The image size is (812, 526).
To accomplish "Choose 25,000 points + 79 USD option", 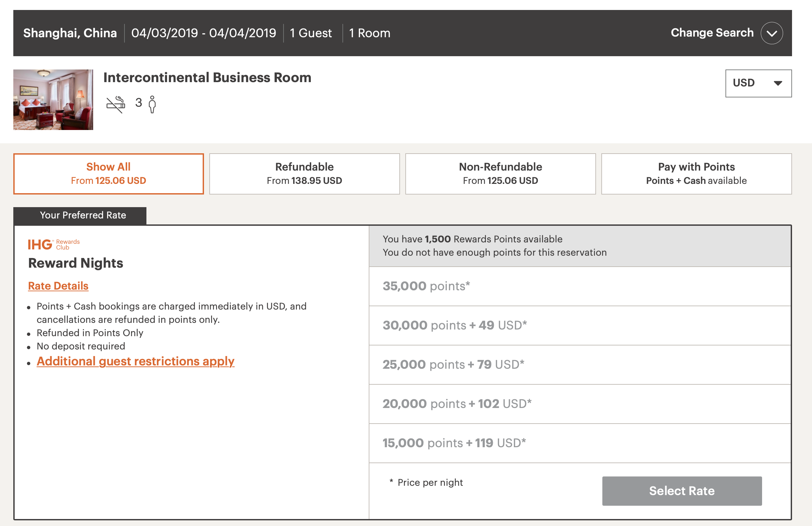I will (x=453, y=364).
